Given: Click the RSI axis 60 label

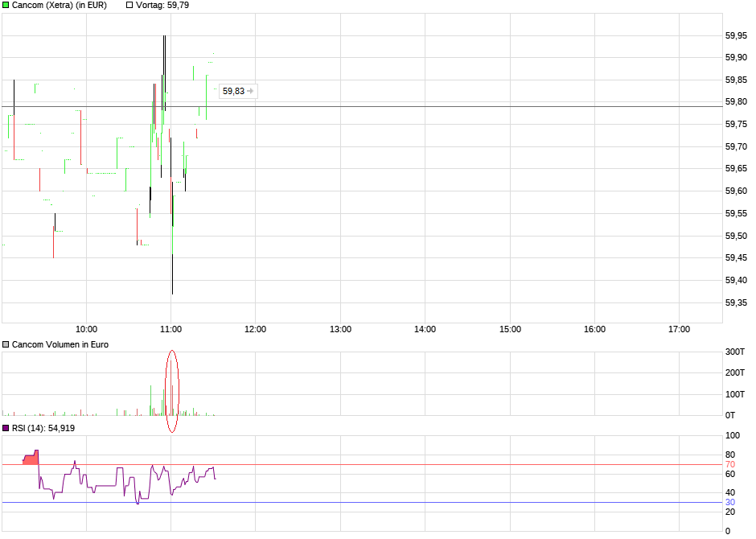Looking at the screenshot, I should [x=730, y=475].
